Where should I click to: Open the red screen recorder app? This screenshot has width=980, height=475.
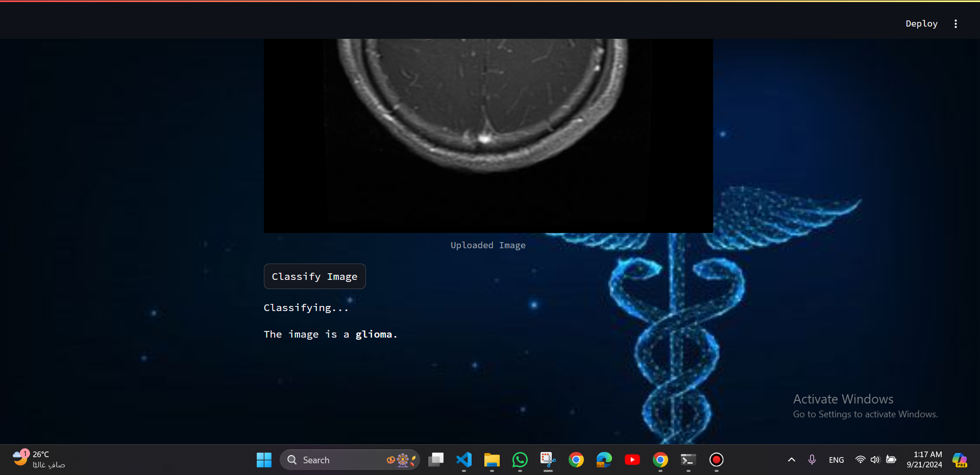point(717,460)
